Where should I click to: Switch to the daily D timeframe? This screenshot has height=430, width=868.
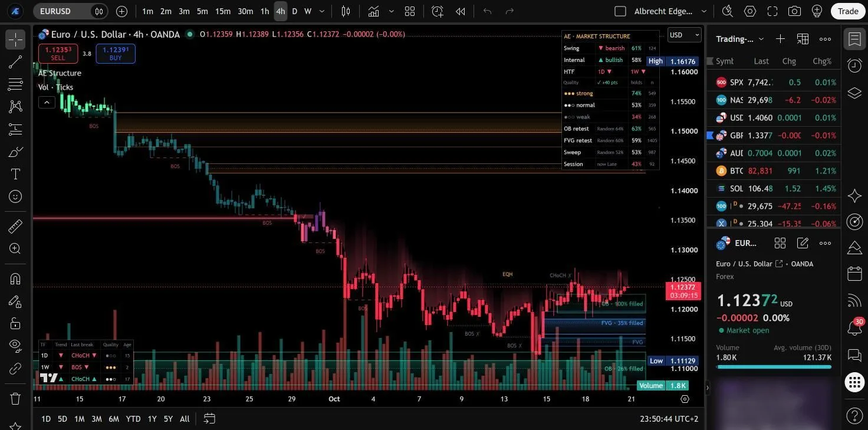click(294, 11)
